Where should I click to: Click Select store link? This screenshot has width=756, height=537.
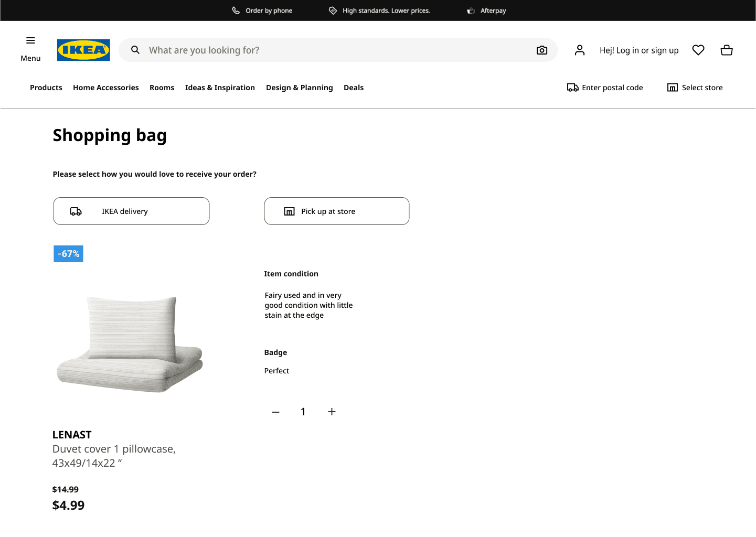(702, 88)
